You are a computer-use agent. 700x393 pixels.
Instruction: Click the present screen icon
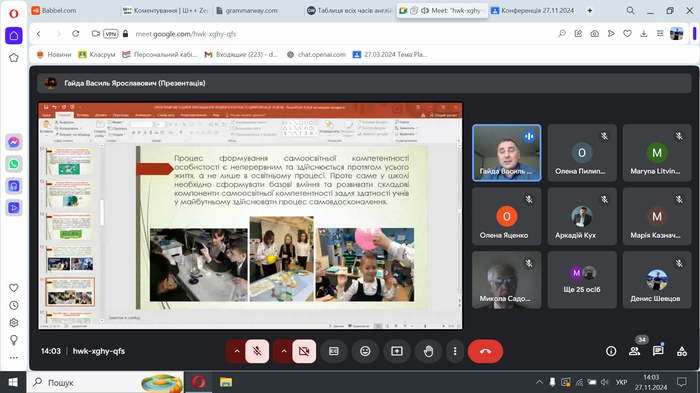397,351
